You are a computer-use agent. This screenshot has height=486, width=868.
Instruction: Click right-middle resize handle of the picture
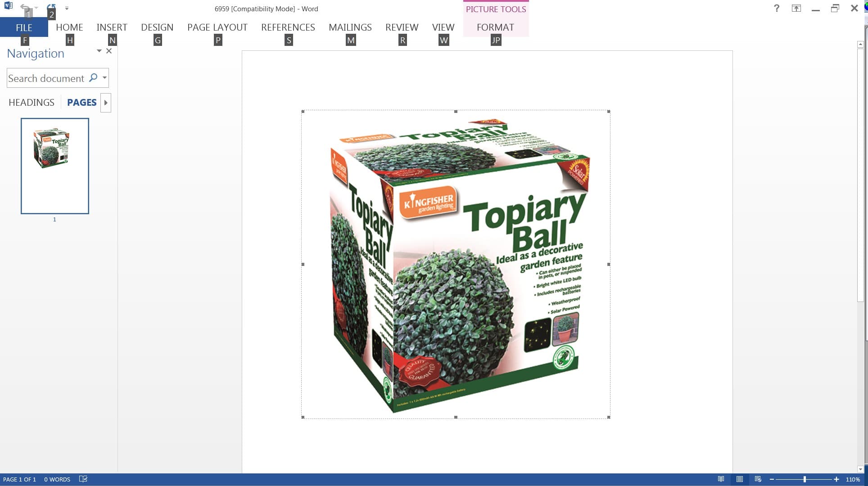(609, 265)
